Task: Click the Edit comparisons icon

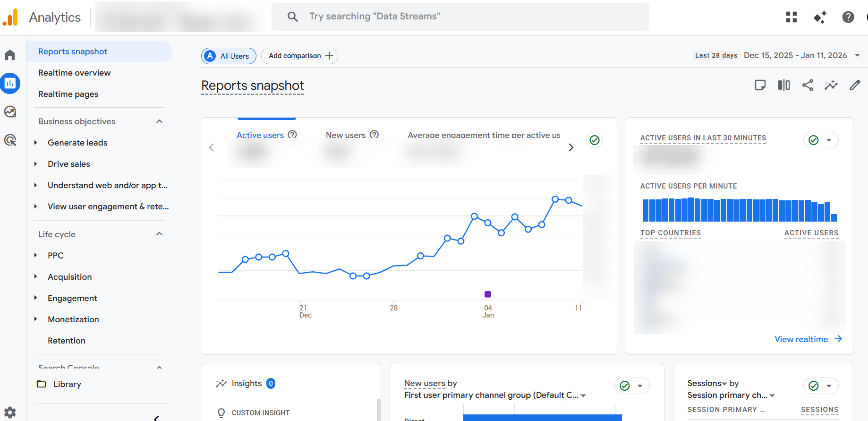Action: 784,85
